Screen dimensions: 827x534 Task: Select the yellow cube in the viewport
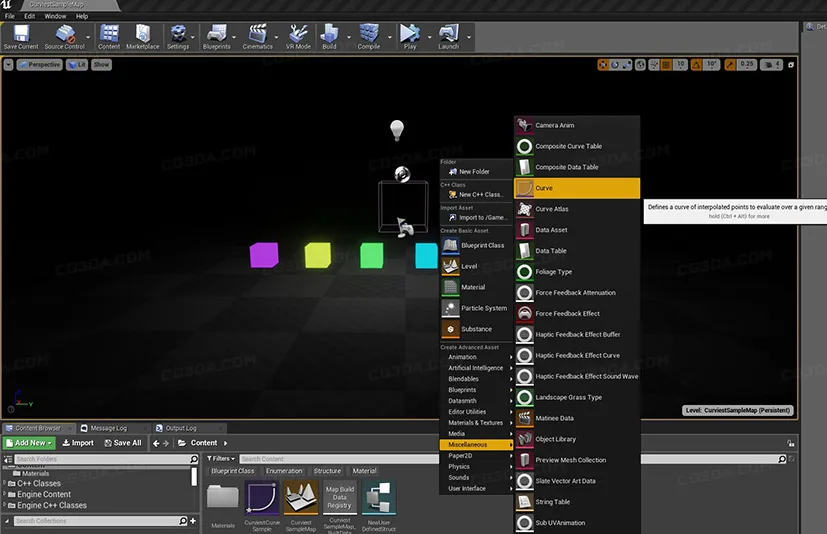[x=318, y=255]
